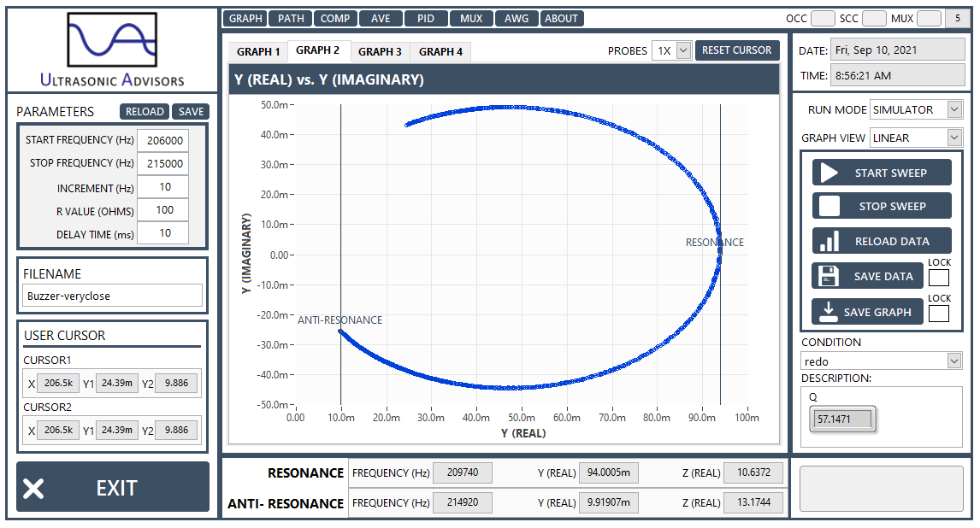Screen dimensions: 980x528
Task: Open the PATH top menu tab
Action: point(291,19)
